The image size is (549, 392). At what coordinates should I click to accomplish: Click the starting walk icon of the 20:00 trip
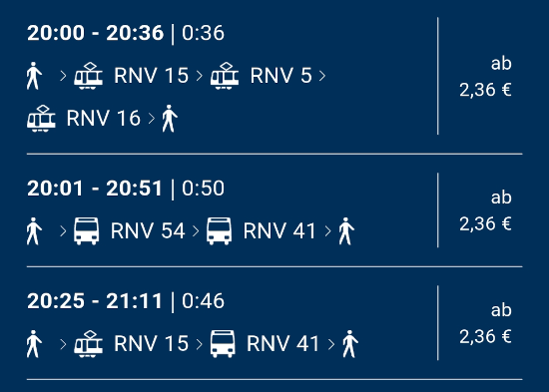tap(34, 76)
